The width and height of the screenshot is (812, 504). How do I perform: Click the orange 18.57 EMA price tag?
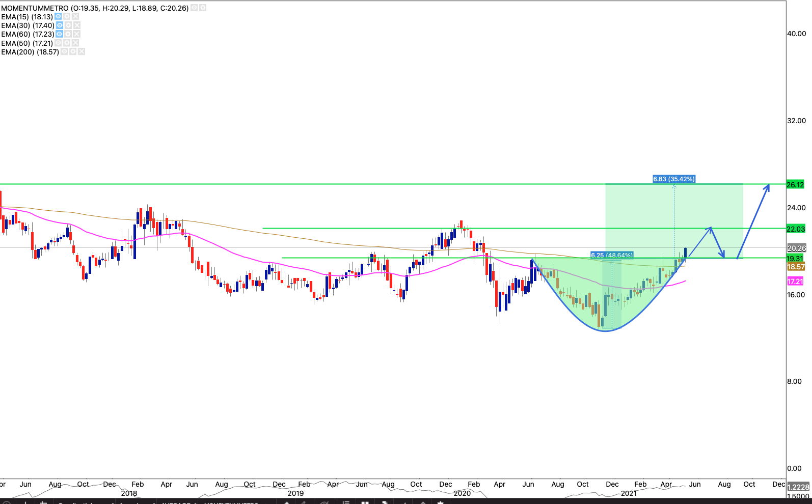795,267
